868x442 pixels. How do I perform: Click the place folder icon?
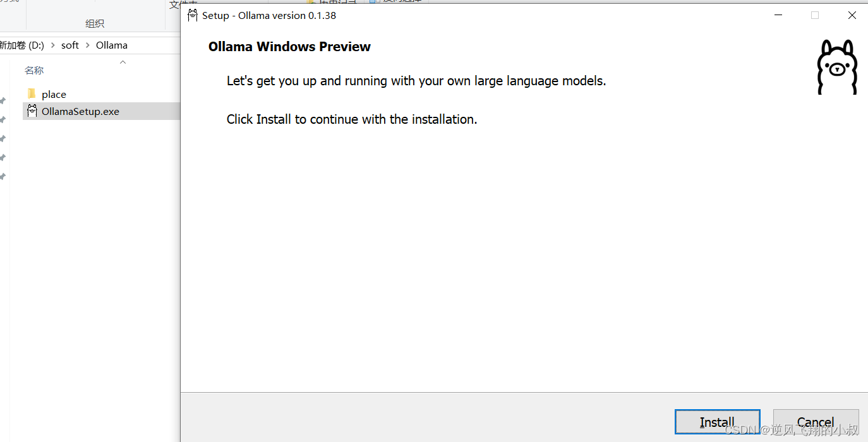click(x=32, y=93)
